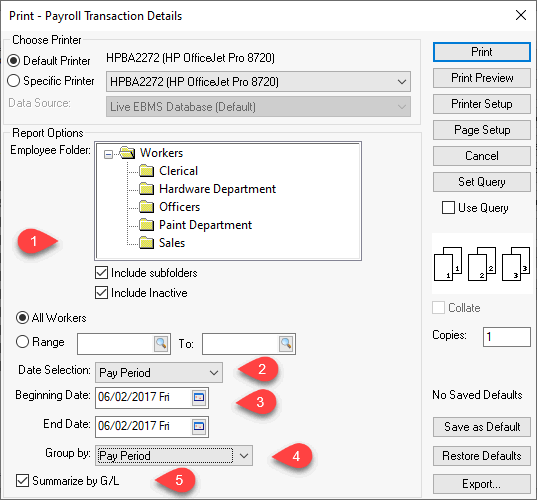Screen dimensions: 537x500
Task: Click Range start lookup magnifier icon
Action: [x=161, y=343]
